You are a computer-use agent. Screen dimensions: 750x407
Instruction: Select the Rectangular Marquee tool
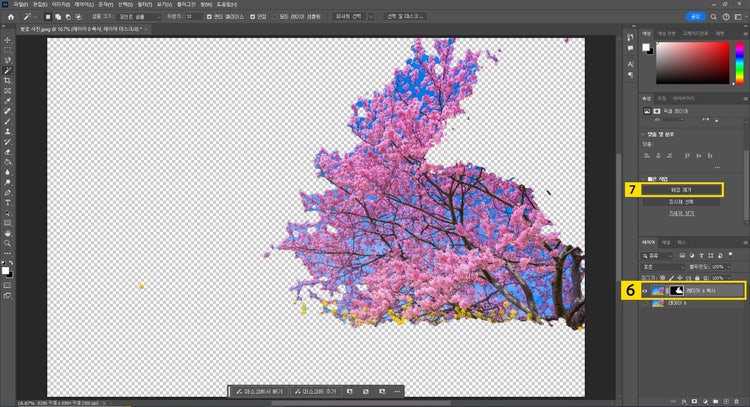click(7, 50)
